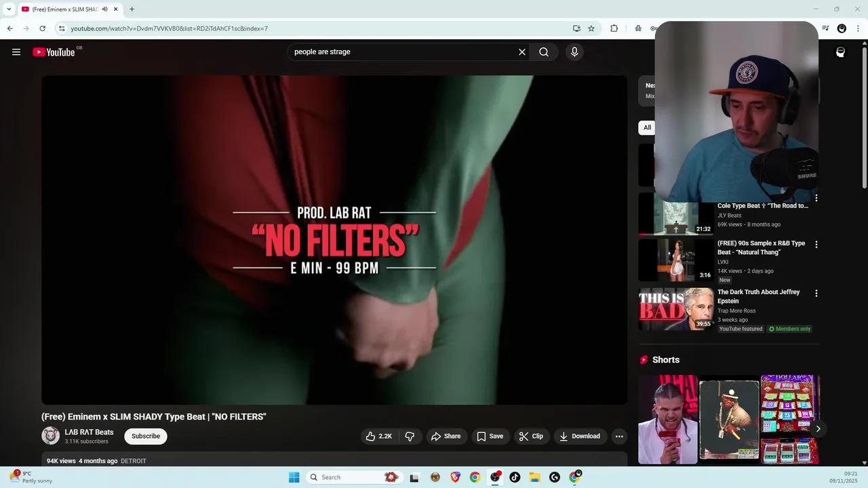The width and height of the screenshot is (868, 488).
Task: Open LAB RAT Beats channel avatar
Action: 50,436
